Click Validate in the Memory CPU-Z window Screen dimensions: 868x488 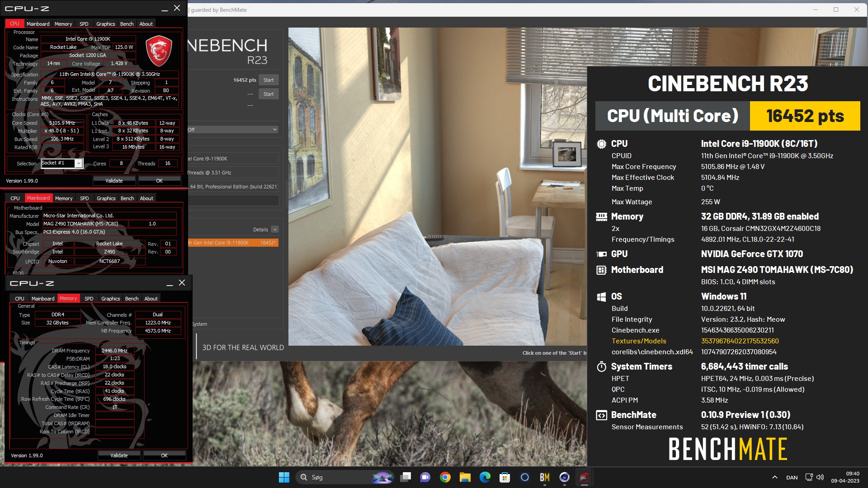119,455
